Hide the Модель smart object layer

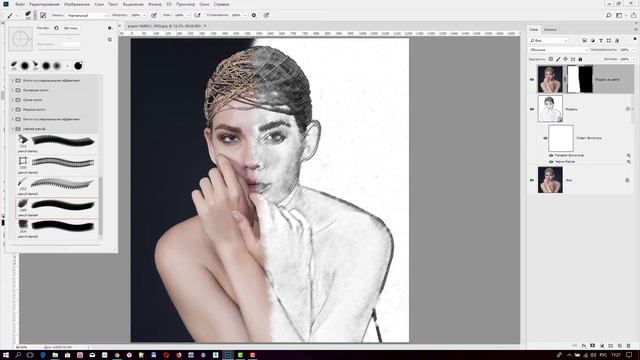(532, 109)
